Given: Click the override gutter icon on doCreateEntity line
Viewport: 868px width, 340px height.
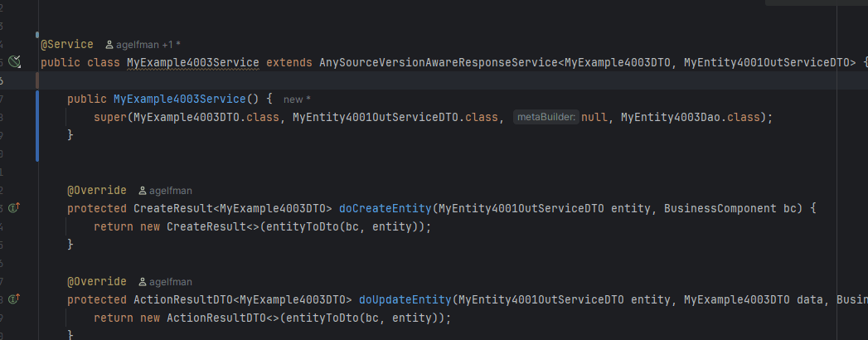Looking at the screenshot, I should click(x=14, y=208).
